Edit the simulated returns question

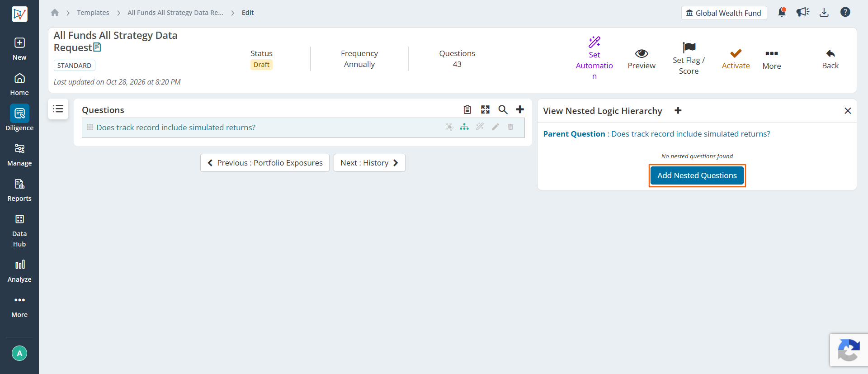(x=495, y=127)
